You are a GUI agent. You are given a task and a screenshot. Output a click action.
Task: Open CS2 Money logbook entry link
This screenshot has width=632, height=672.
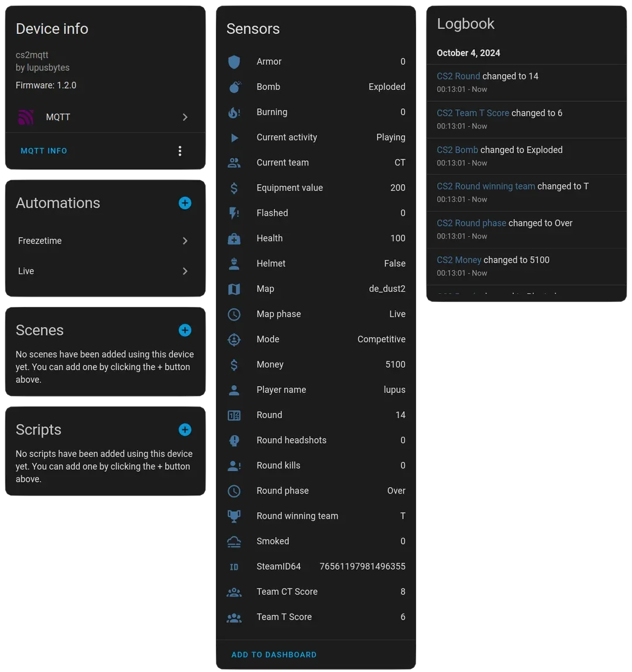pos(459,260)
